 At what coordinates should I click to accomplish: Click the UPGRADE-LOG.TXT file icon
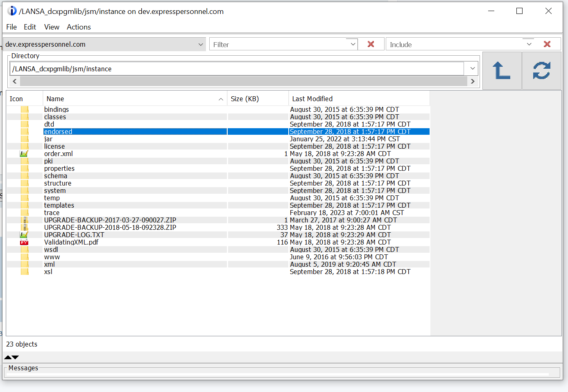[24, 235]
